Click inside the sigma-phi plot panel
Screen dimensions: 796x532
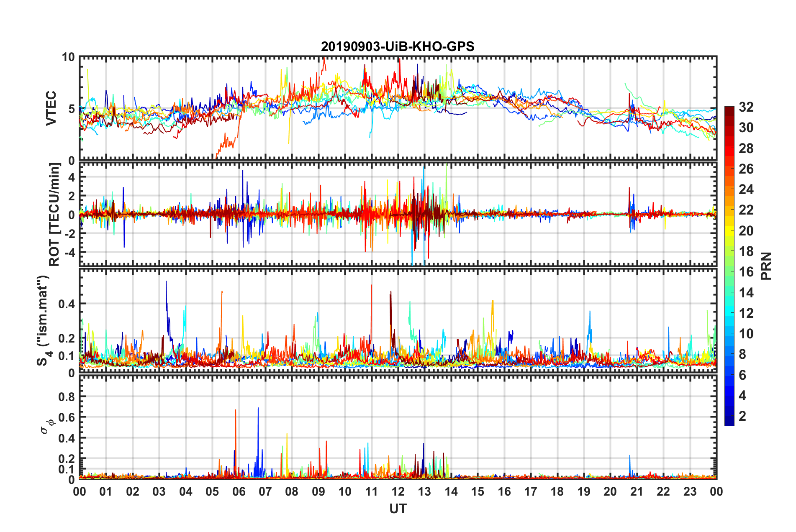[x=398, y=427]
